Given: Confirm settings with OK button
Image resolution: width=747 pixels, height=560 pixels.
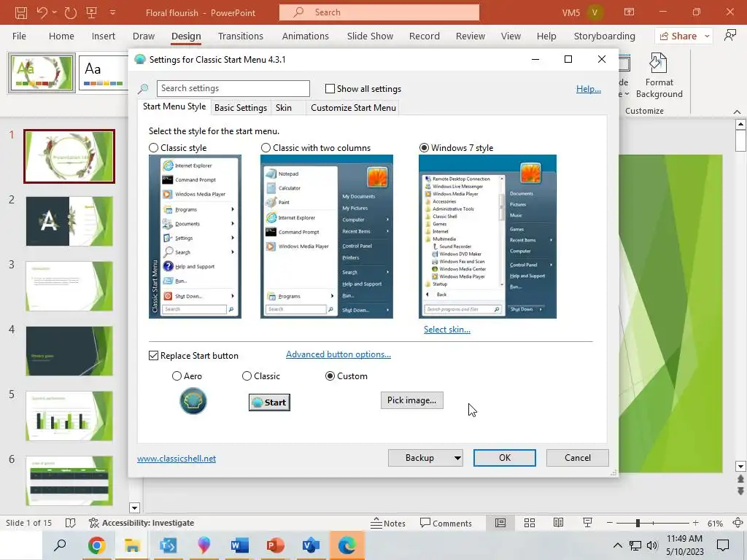Looking at the screenshot, I should (505, 458).
